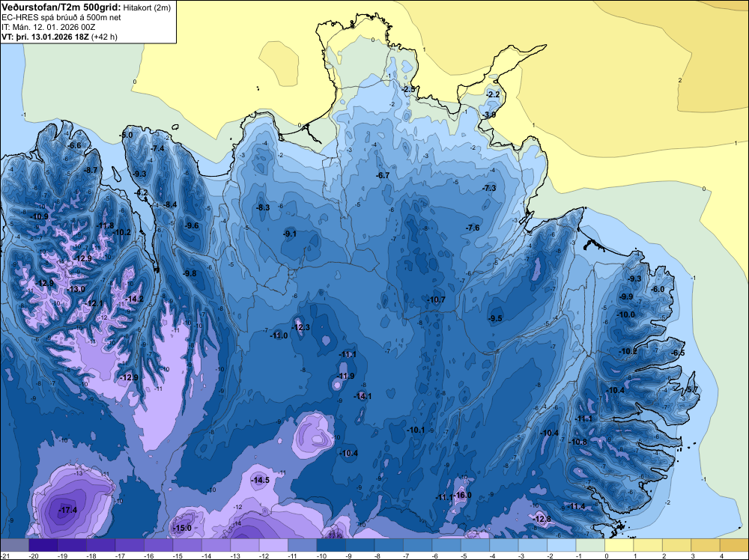
Task: Select the -9.8 temperature value
Action: pyautogui.click(x=189, y=273)
